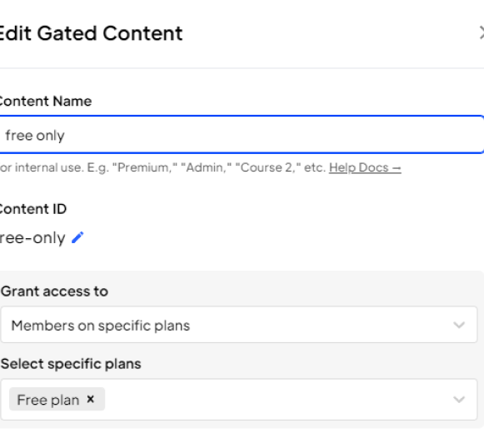The height and width of the screenshot is (448, 484).
Task: Open the Members on specific plans dropdown
Action: 239,325
